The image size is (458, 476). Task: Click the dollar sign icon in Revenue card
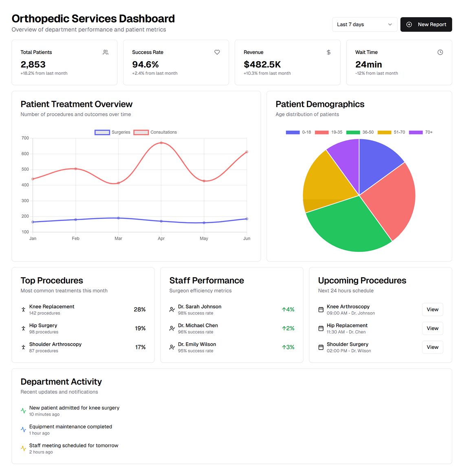pyautogui.click(x=329, y=52)
